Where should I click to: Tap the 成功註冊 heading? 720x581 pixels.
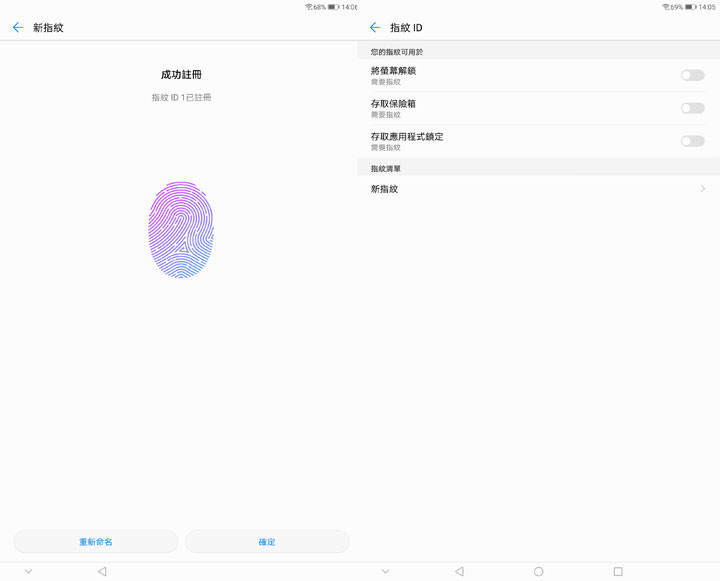tap(181, 74)
